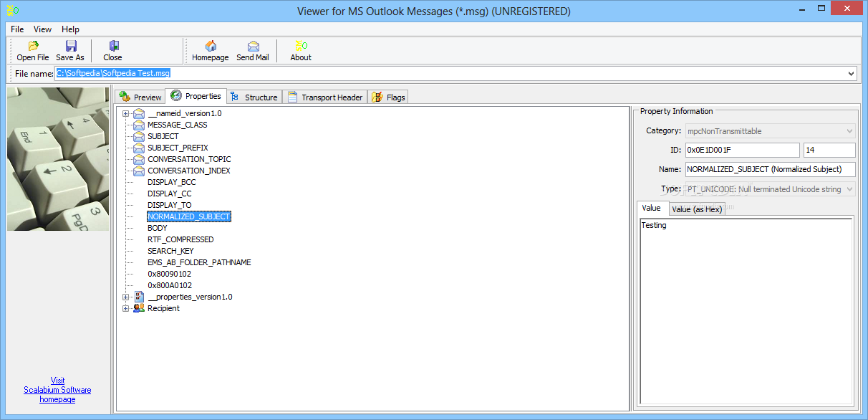Select NORMALIZED_SUBJECT in the tree
Viewport: 868px width, 420px height.
[188, 216]
